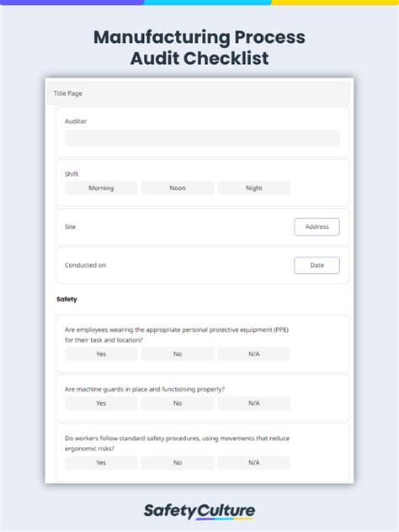
Task: Mark N/A for the PPE question
Action: (253, 354)
